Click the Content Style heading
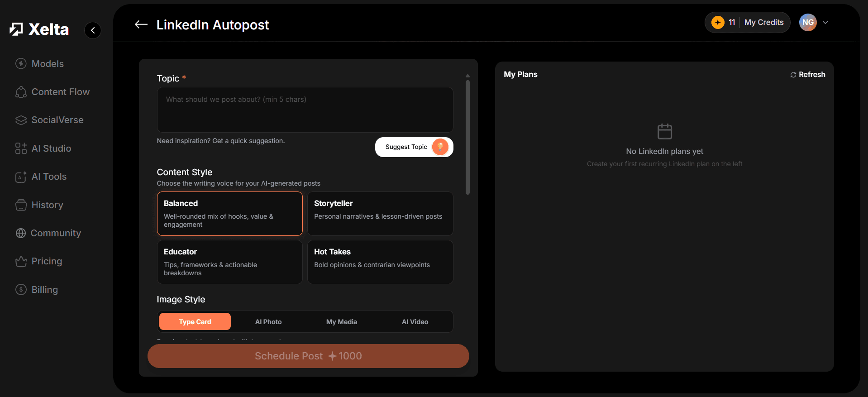The width and height of the screenshot is (868, 397). [185, 172]
